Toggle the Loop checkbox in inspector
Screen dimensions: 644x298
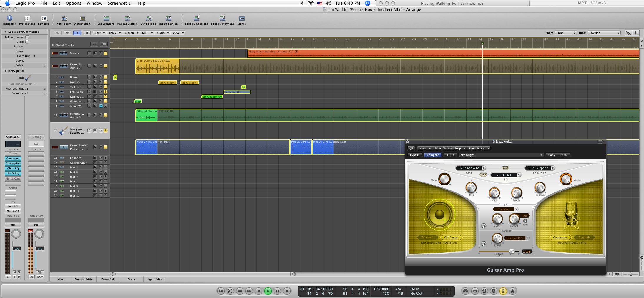27,42
